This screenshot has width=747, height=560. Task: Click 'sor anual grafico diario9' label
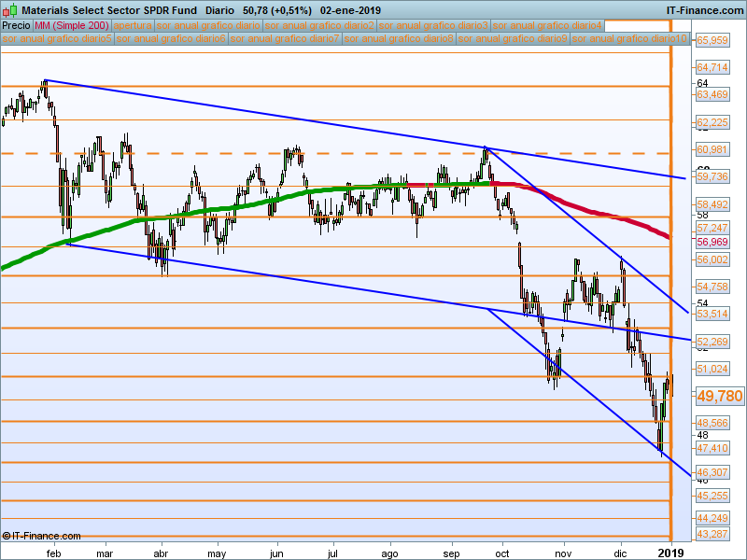pos(512,38)
